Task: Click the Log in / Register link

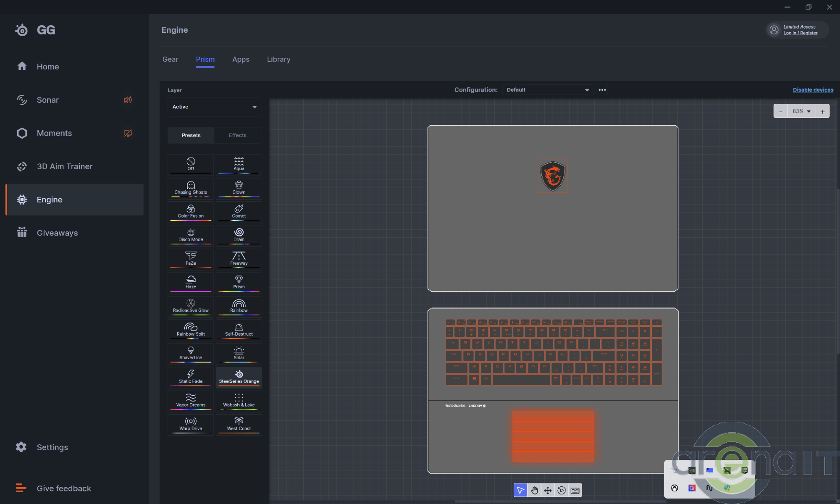Action: (800, 33)
